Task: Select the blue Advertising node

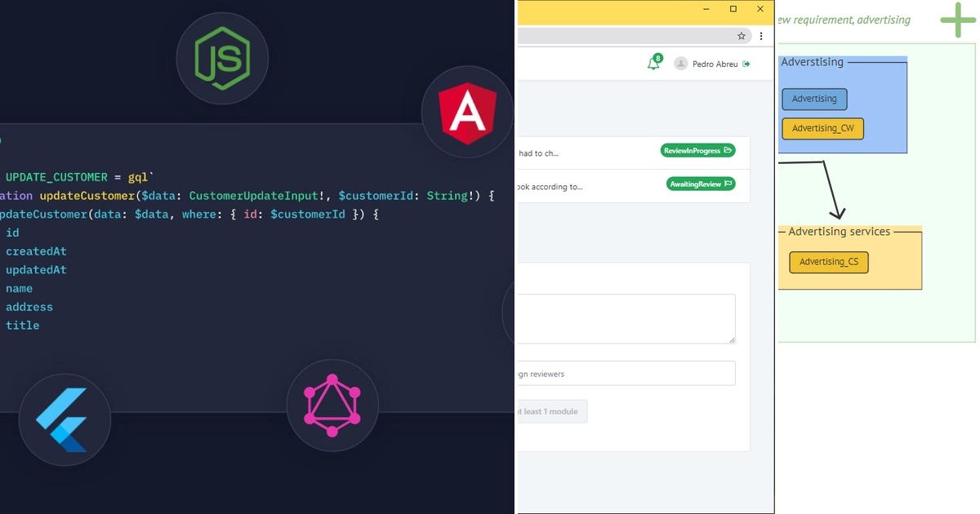Action: point(814,99)
